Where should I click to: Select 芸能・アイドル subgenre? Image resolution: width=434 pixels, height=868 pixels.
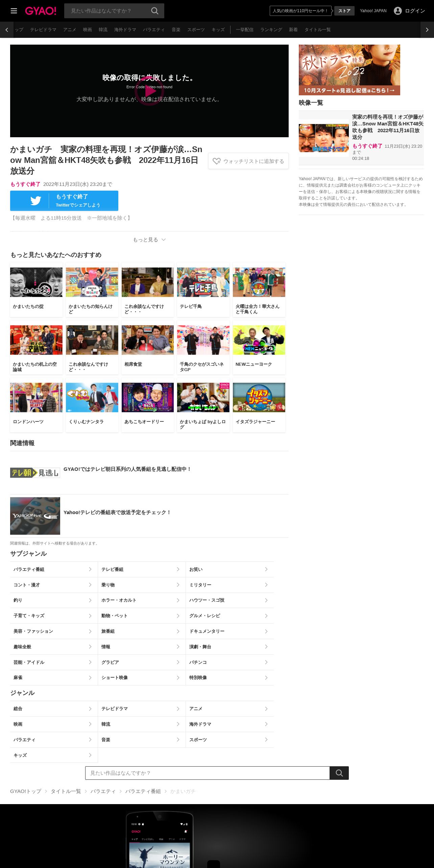[x=54, y=662]
